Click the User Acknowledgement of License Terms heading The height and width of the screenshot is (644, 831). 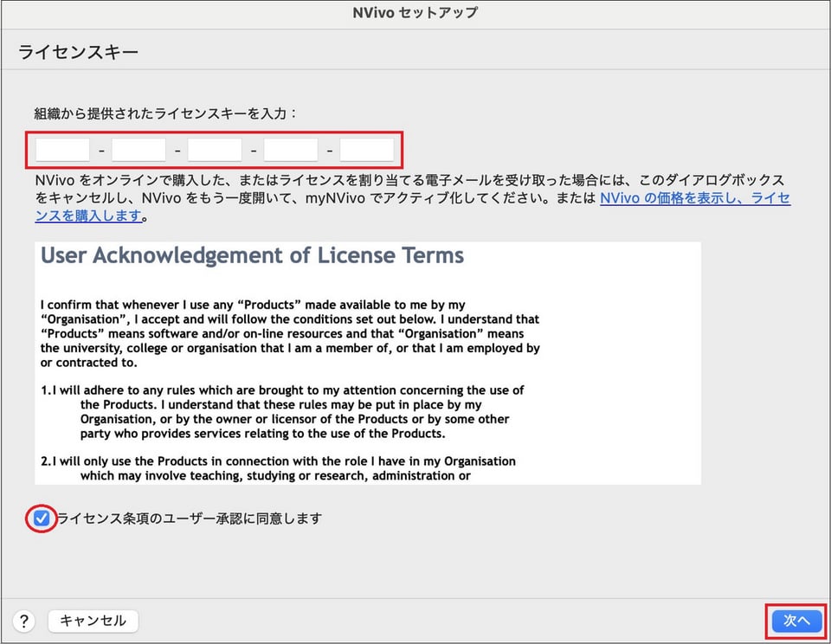click(x=252, y=255)
